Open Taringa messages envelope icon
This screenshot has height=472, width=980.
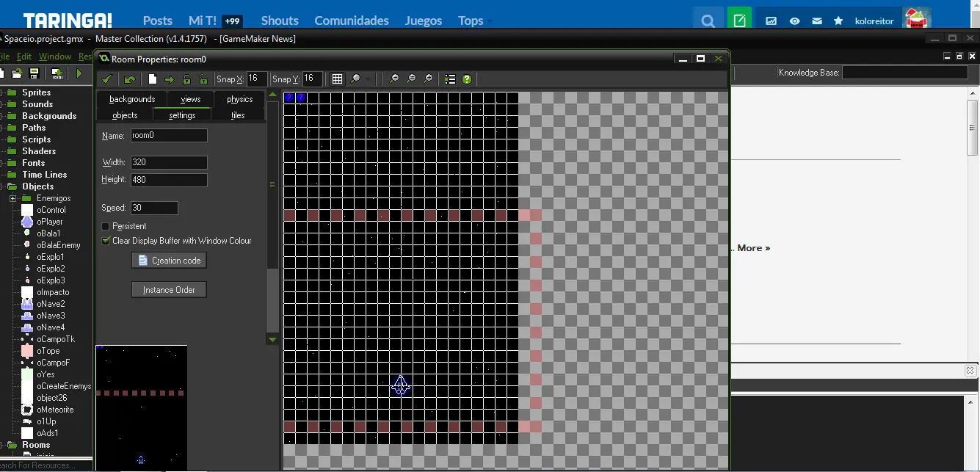pos(816,21)
